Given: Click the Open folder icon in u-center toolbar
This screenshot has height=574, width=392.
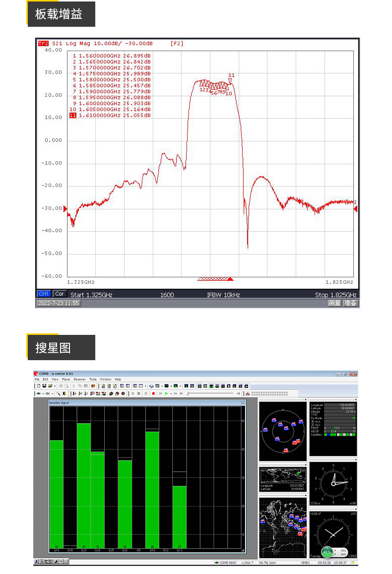Looking at the screenshot, I should click(x=49, y=385).
